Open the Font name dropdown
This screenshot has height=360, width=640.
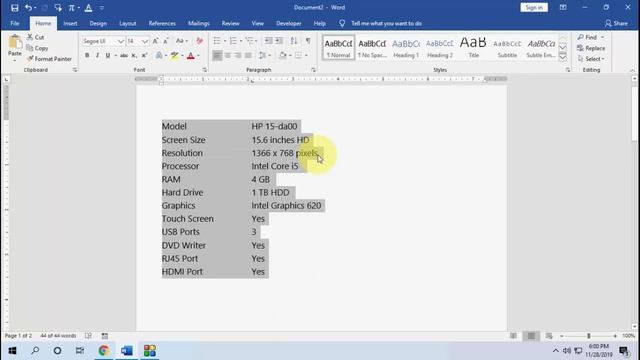pos(120,41)
